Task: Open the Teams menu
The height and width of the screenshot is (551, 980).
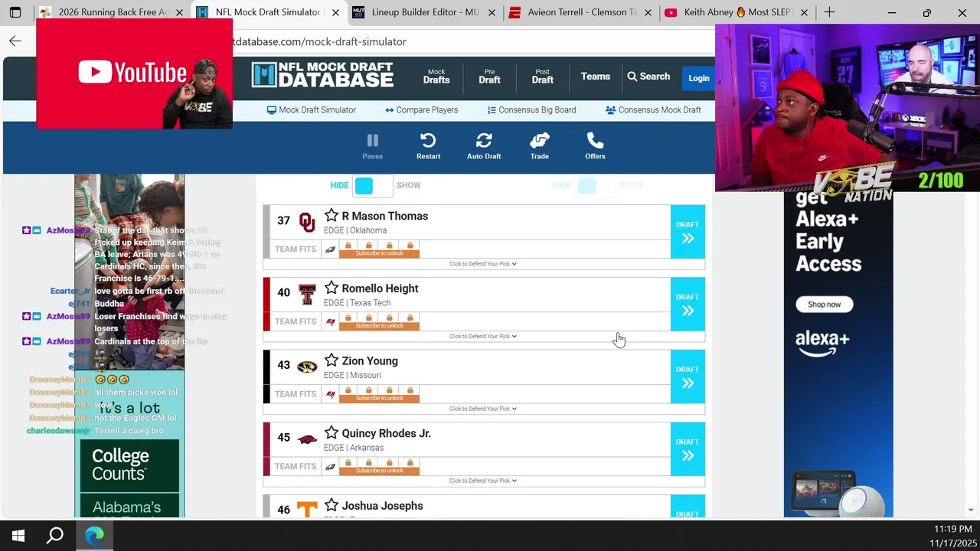Action: [x=595, y=77]
